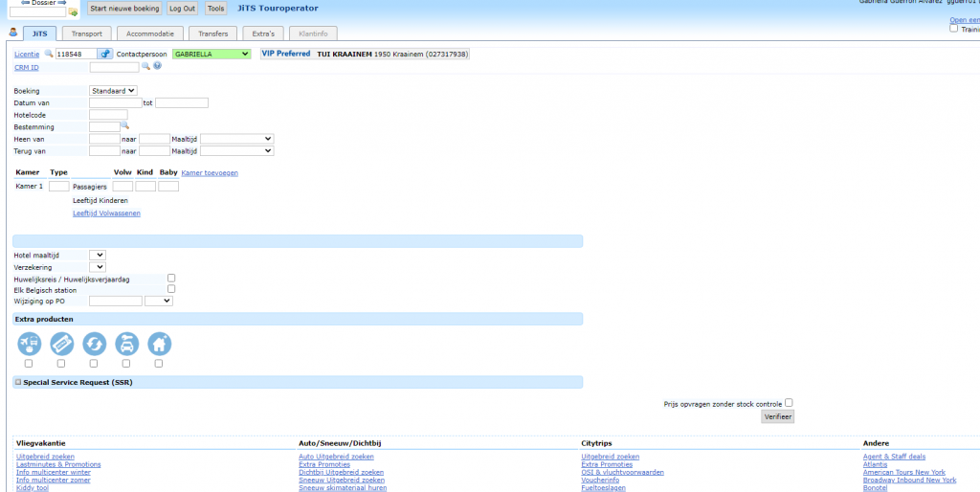Click the circular arrows extra product icon
Image resolution: width=980 pixels, height=492 pixels.
tap(94, 344)
